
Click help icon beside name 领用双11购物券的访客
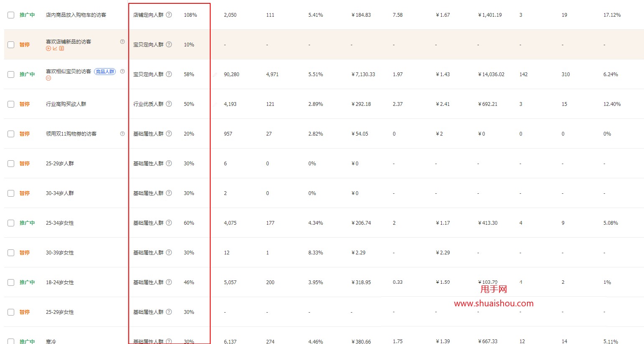(x=122, y=134)
